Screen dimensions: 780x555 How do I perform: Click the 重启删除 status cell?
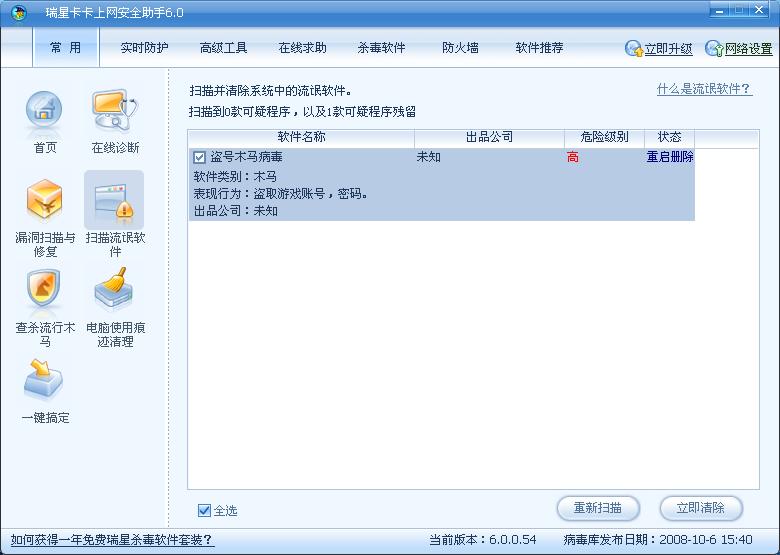[x=670, y=157]
